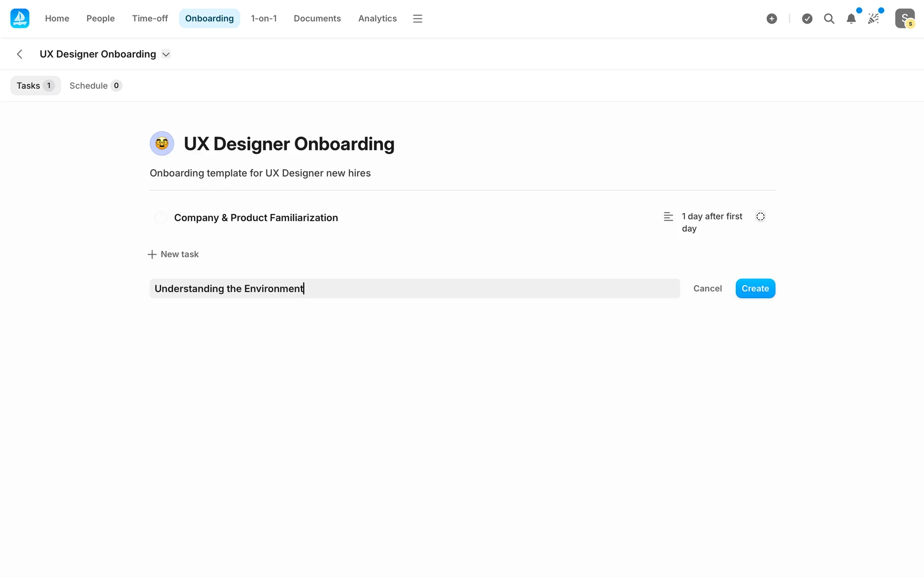The image size is (924, 578).
Task: Click the plus quick-add icon in header
Action: (771, 19)
